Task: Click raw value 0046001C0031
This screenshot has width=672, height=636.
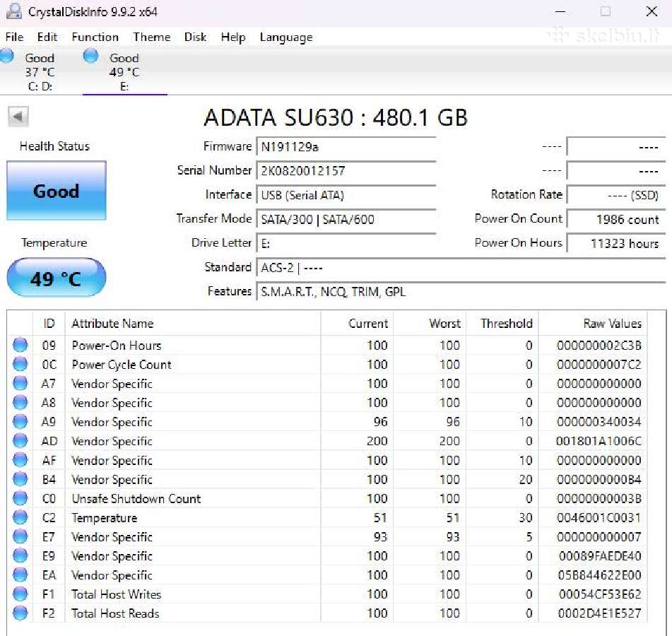Action: point(599,518)
